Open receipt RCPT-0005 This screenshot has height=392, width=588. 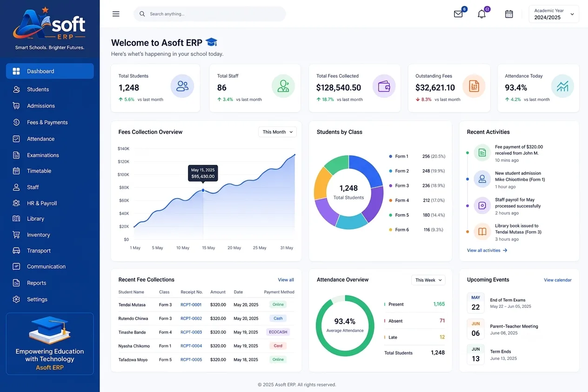[x=191, y=359]
